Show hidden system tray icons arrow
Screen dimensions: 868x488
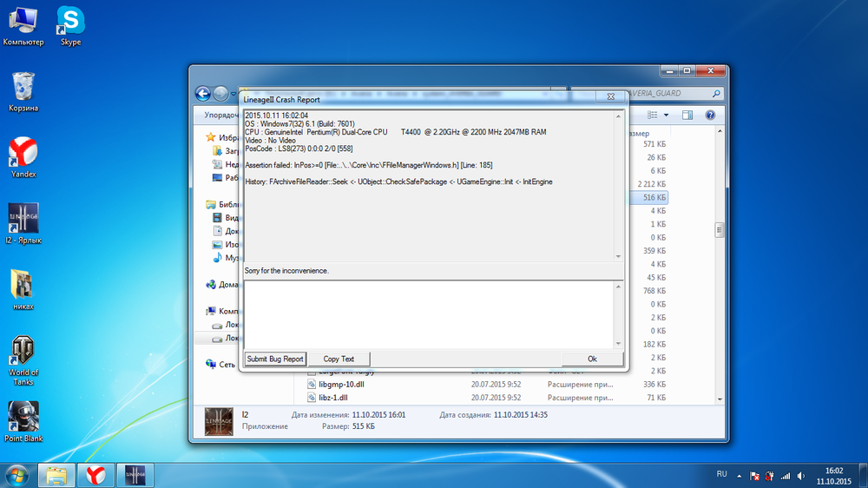(740, 475)
